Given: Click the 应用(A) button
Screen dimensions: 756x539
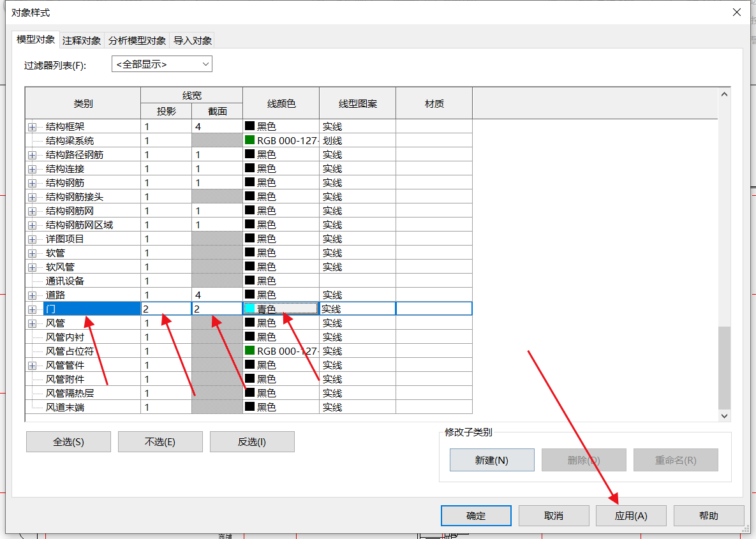Looking at the screenshot, I should point(631,516).
